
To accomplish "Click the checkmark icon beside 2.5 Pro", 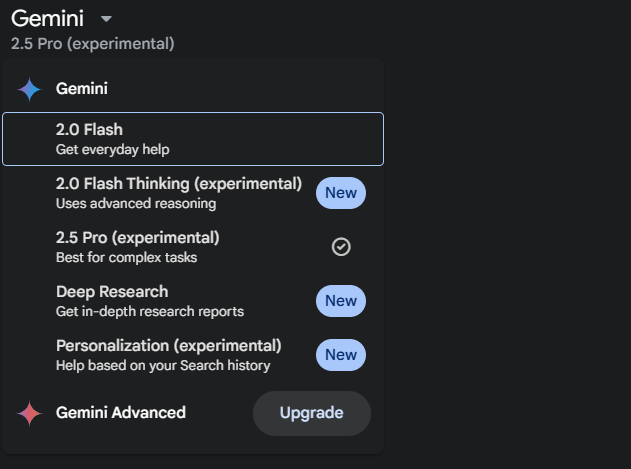I will pos(341,247).
